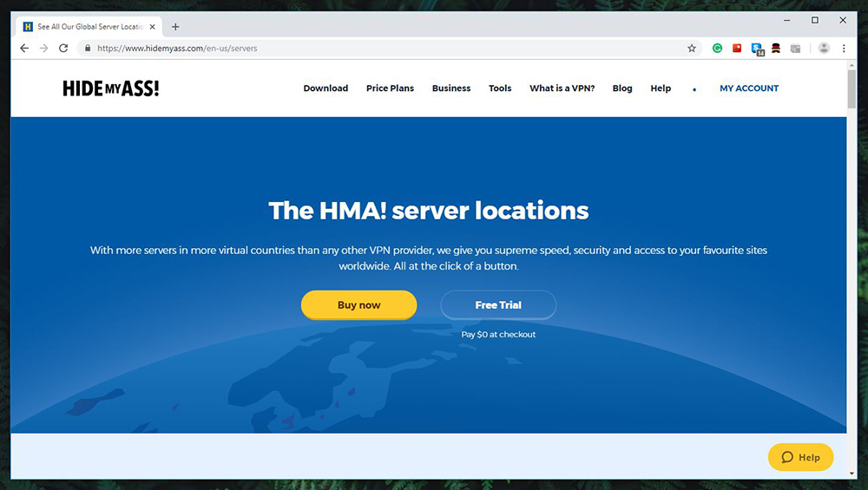Click the scrollbar up arrow
Viewport: 868px width, 490px height.
(x=852, y=65)
